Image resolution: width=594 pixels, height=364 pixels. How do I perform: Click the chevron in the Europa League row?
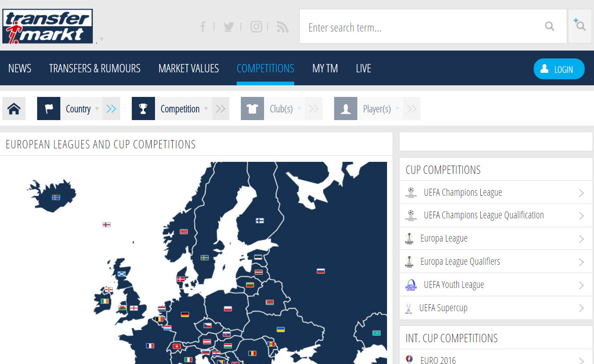(581, 239)
